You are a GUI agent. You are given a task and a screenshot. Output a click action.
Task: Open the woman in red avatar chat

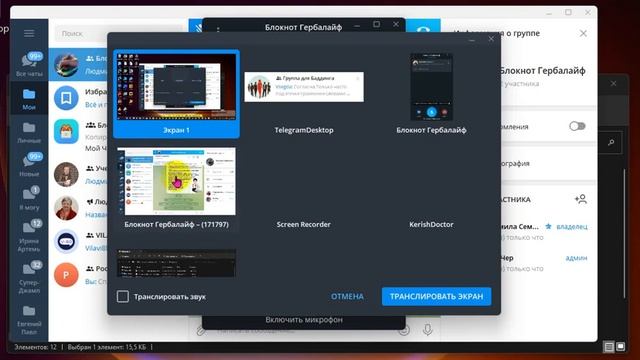pyautogui.click(x=66, y=208)
